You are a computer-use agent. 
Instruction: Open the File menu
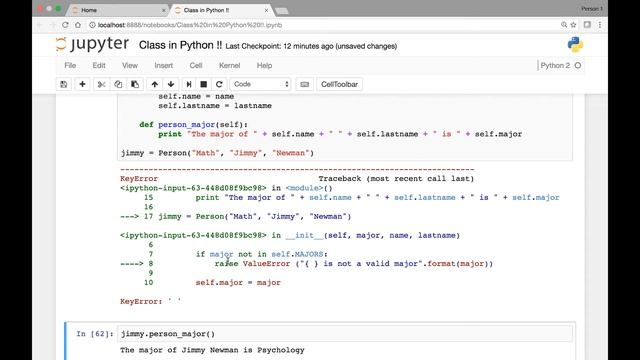point(70,65)
